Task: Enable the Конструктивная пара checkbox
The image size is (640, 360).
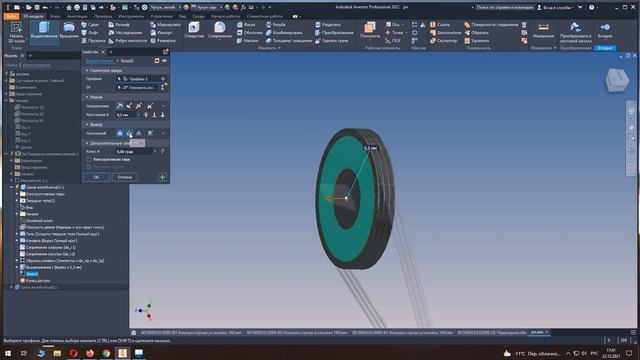Action: 89,159
